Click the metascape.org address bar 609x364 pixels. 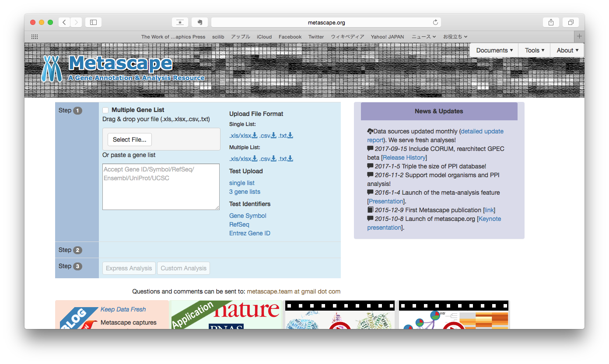pos(326,22)
